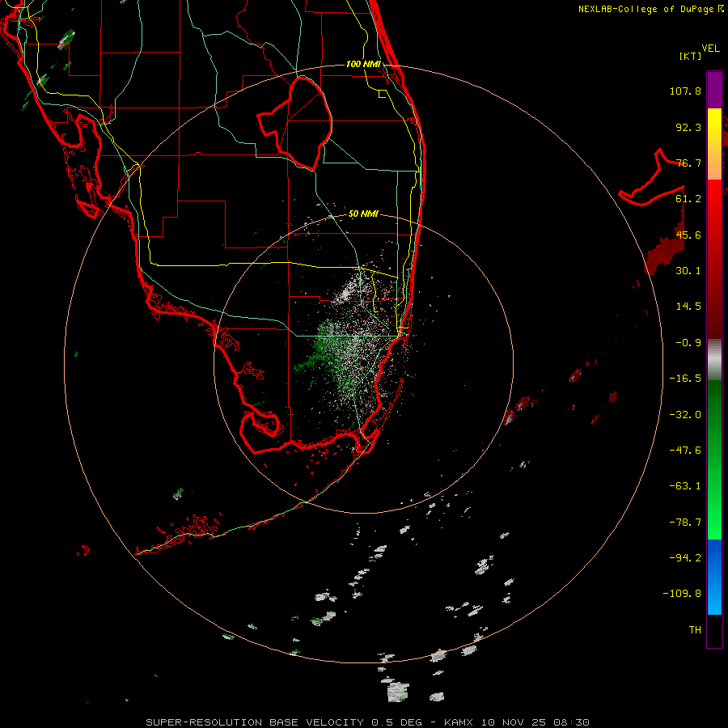Screen dimensions: 728x728
Task: Click the 76.7 velocity scale value
Action: (688, 163)
